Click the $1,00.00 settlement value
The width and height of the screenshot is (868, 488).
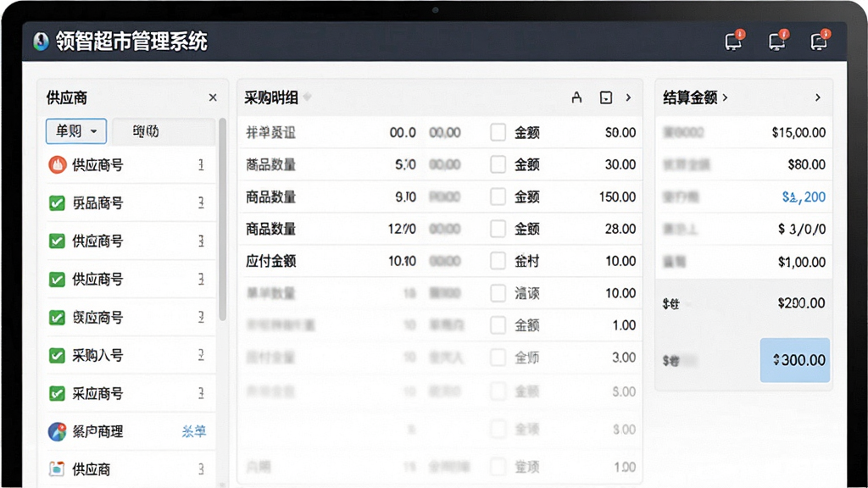click(x=802, y=262)
